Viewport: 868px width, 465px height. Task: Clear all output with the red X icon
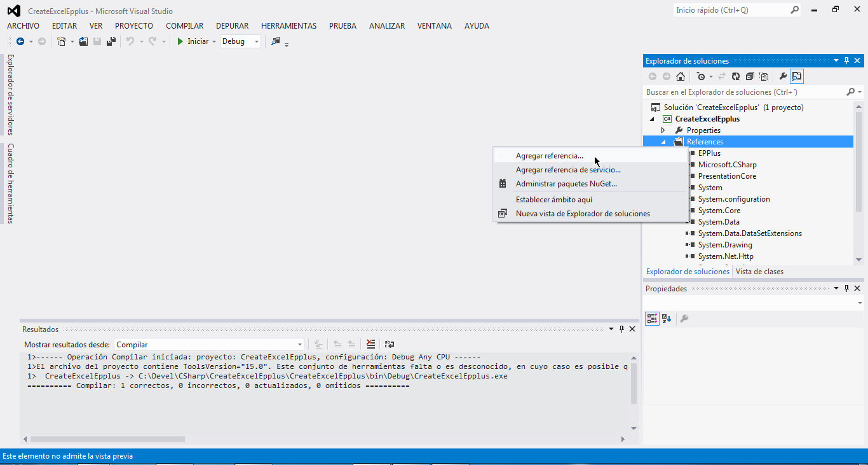(371, 344)
